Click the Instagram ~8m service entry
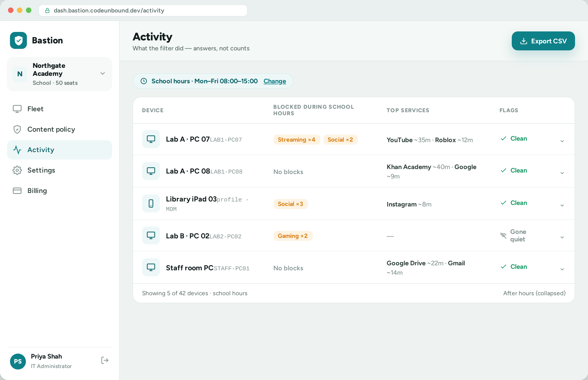The width and height of the screenshot is (588, 380). click(x=409, y=204)
